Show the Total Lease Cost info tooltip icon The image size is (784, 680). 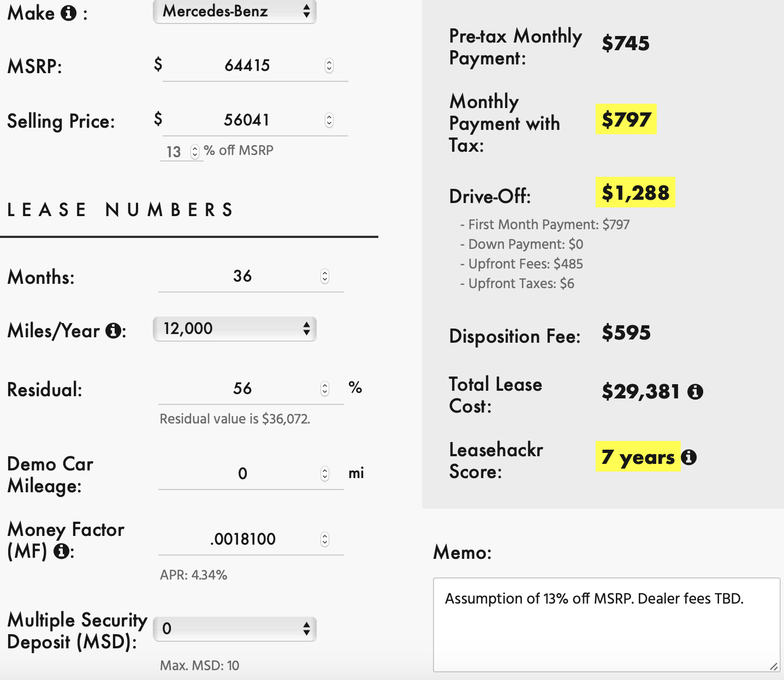[695, 391]
